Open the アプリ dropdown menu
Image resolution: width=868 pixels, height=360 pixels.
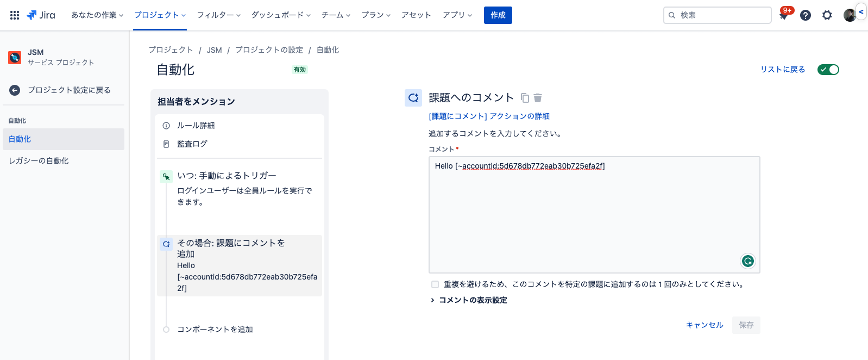[x=457, y=15]
